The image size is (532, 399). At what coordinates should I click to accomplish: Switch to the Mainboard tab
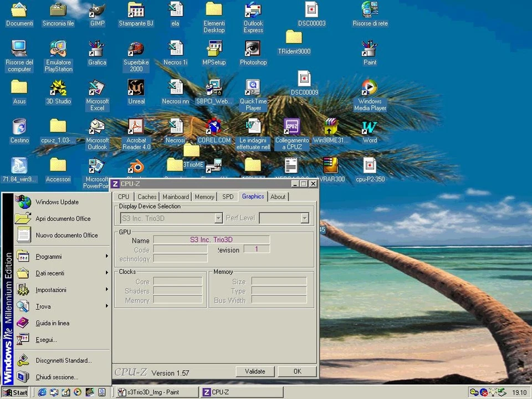[176, 197]
